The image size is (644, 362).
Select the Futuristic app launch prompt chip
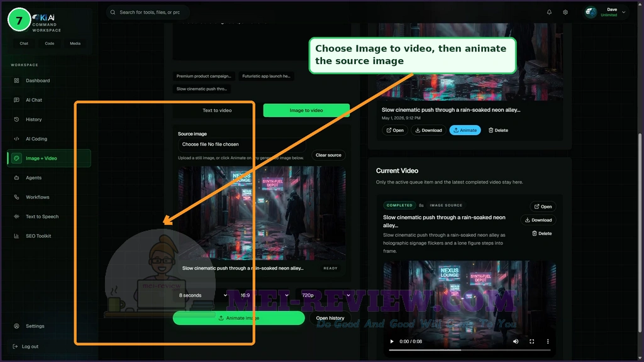(266, 76)
